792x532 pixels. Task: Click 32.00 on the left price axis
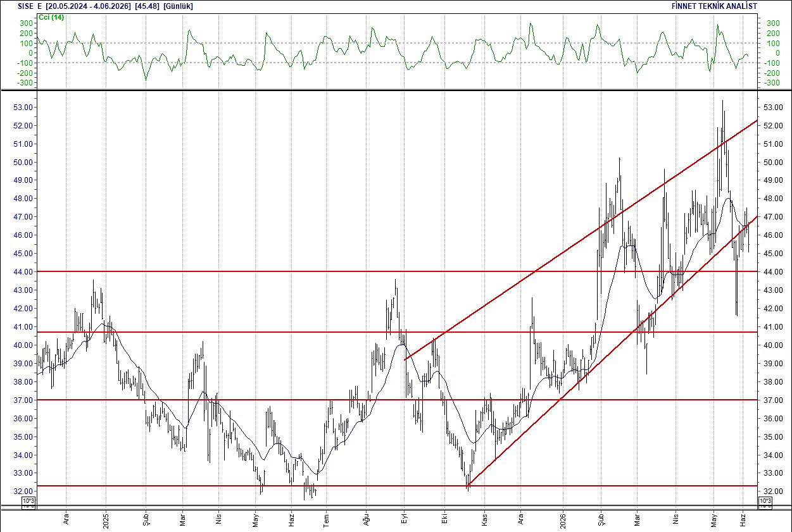tap(22, 492)
